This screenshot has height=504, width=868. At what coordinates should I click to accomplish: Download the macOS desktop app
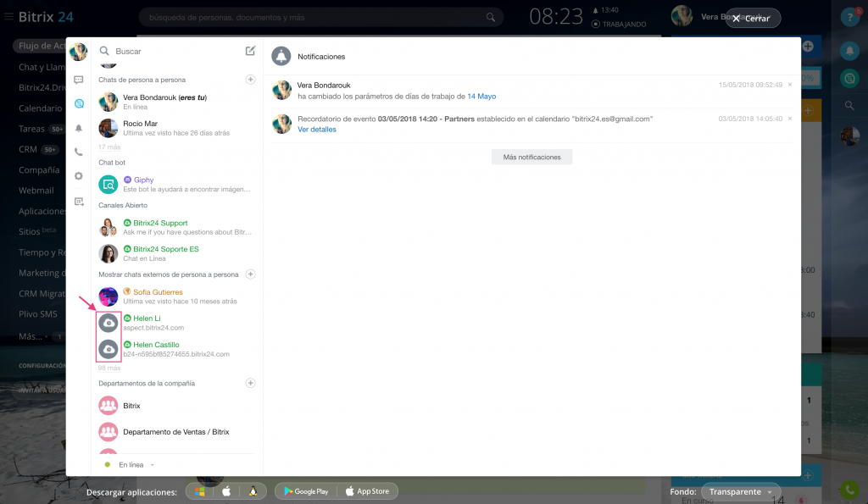(x=226, y=491)
